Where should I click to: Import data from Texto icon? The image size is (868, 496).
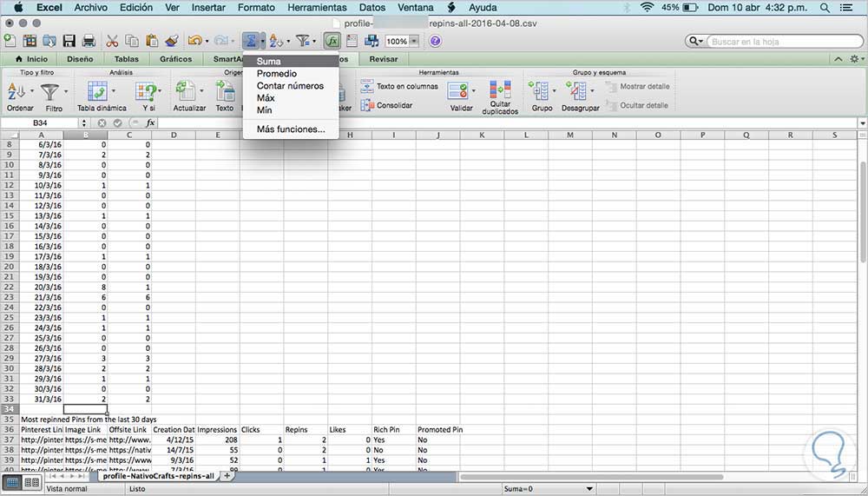tap(225, 91)
